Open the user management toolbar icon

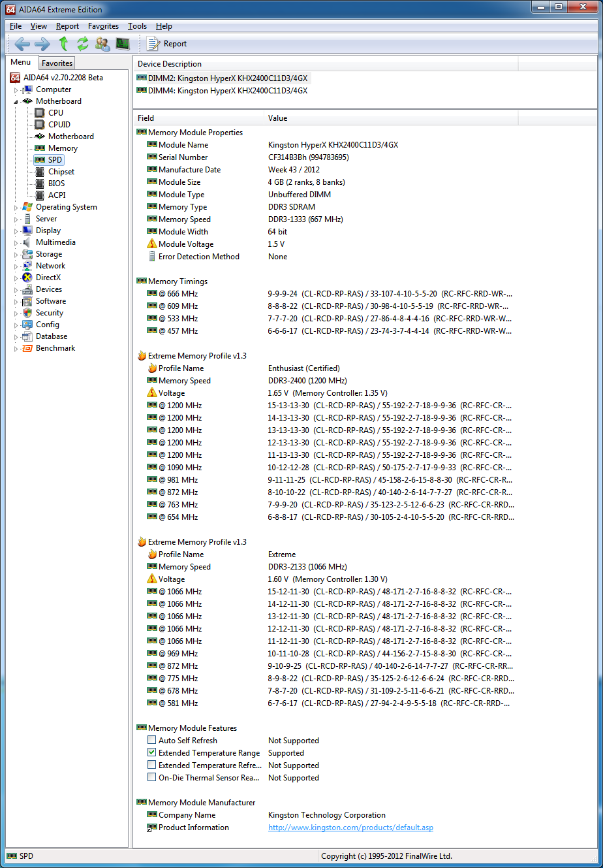[x=102, y=44]
